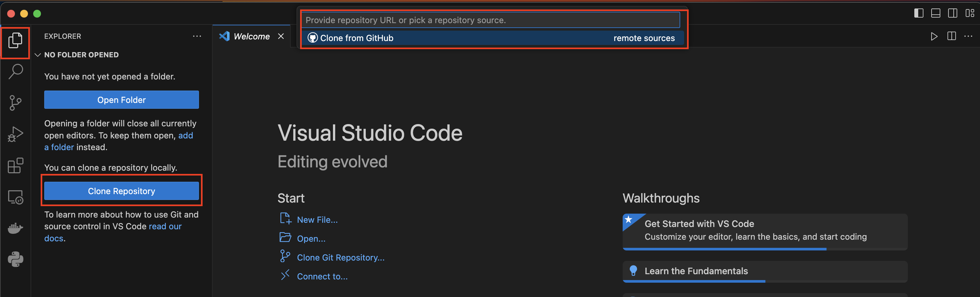
Task: Click the Clone Repository button
Action: [121, 191]
